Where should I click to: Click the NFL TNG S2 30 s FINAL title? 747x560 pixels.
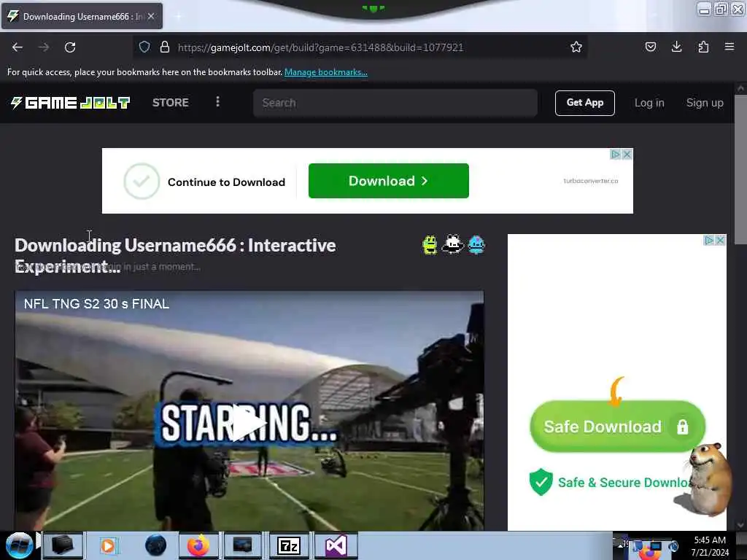tap(97, 304)
